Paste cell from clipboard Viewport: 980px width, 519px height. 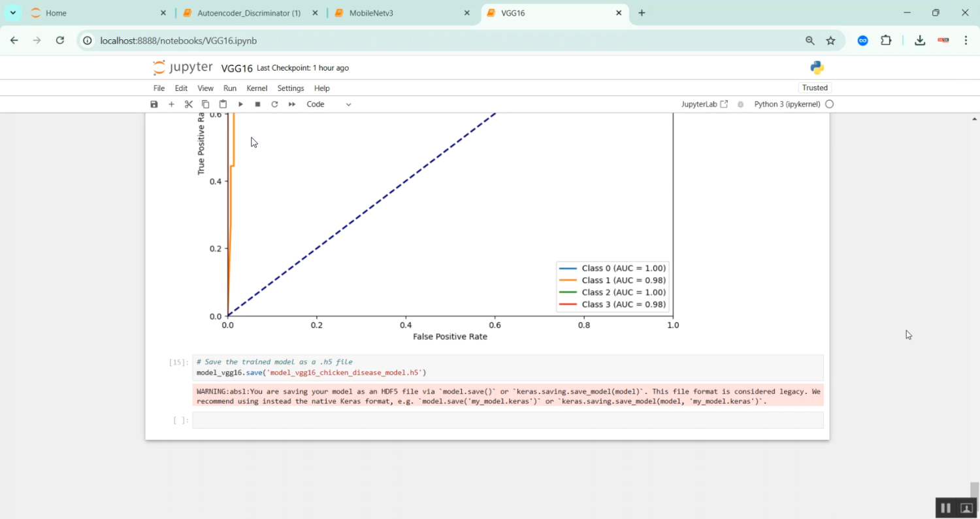(x=223, y=105)
